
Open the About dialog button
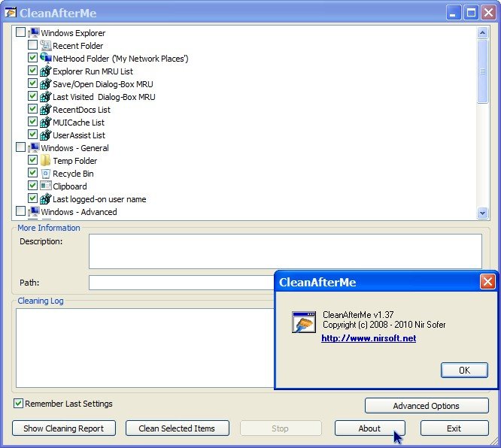(x=369, y=428)
